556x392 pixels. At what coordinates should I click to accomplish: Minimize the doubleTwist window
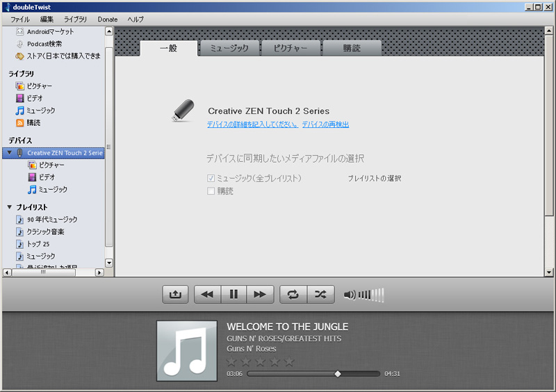click(529, 7)
